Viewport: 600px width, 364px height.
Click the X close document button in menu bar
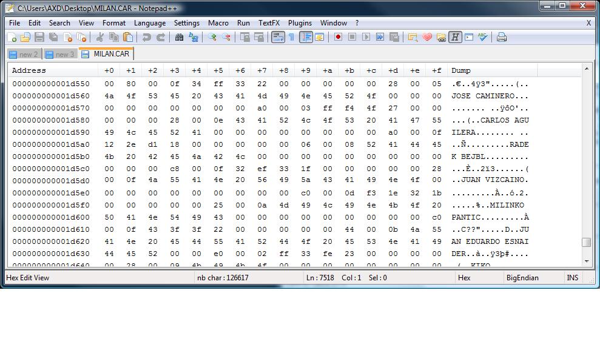click(x=588, y=23)
